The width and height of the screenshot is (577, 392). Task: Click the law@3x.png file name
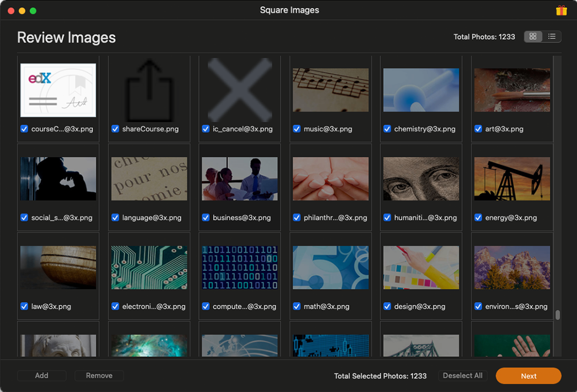(x=51, y=306)
